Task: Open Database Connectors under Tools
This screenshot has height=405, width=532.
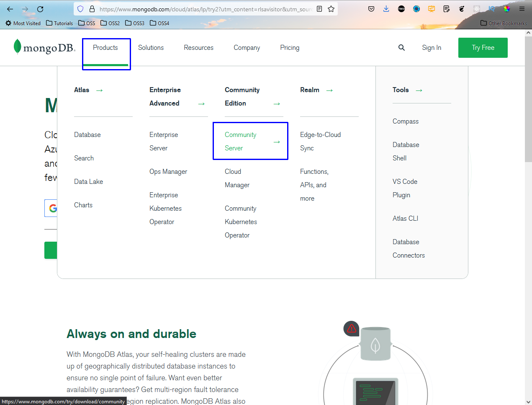Action: click(409, 249)
